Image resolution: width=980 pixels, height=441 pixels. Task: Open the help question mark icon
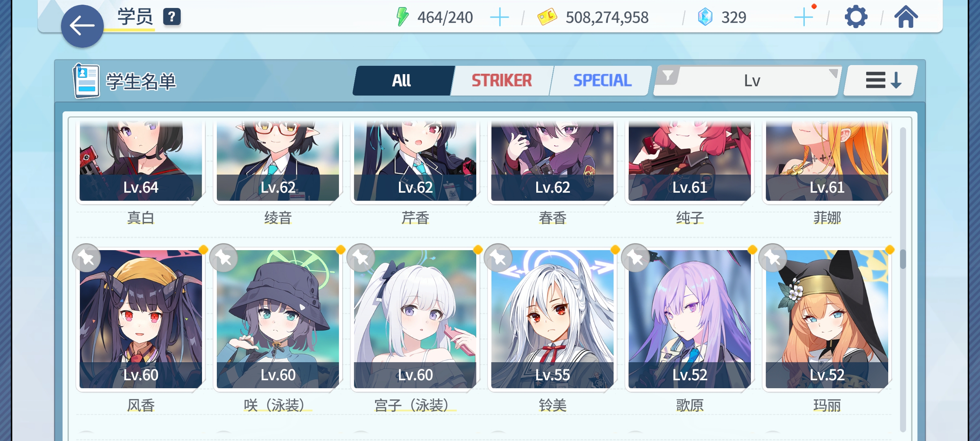(172, 17)
